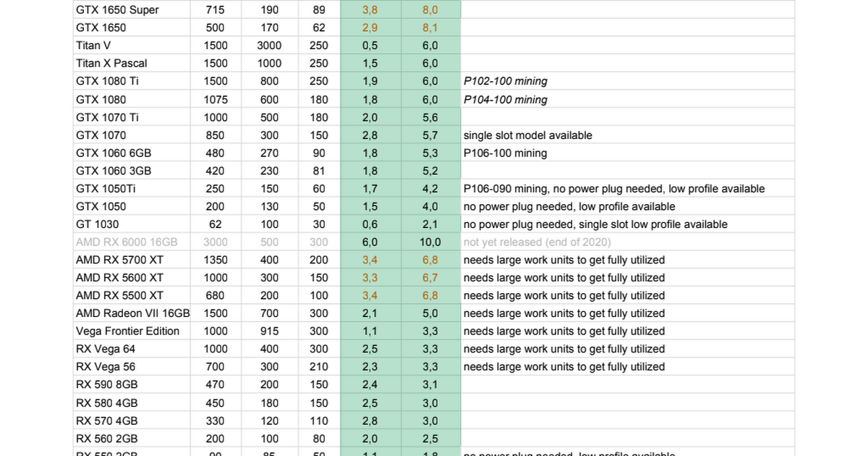Viewport: 868px width, 456px height.
Task: Click the GTX 1060 3GB cell
Action: coord(132,171)
